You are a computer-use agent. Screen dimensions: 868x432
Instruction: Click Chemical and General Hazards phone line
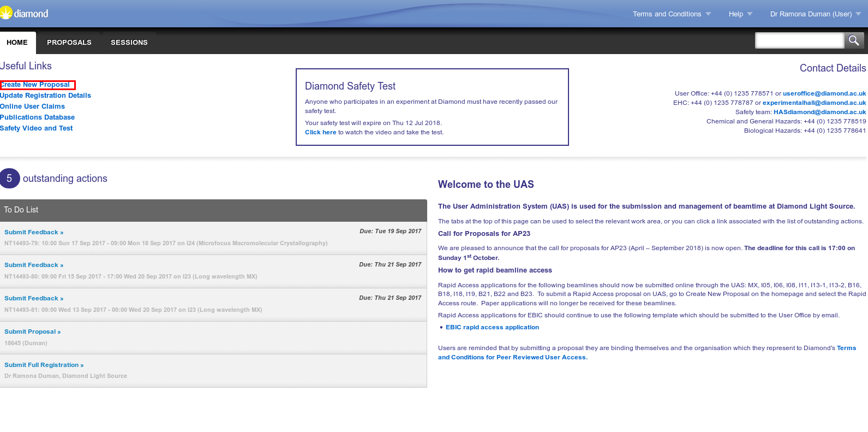[786, 121]
